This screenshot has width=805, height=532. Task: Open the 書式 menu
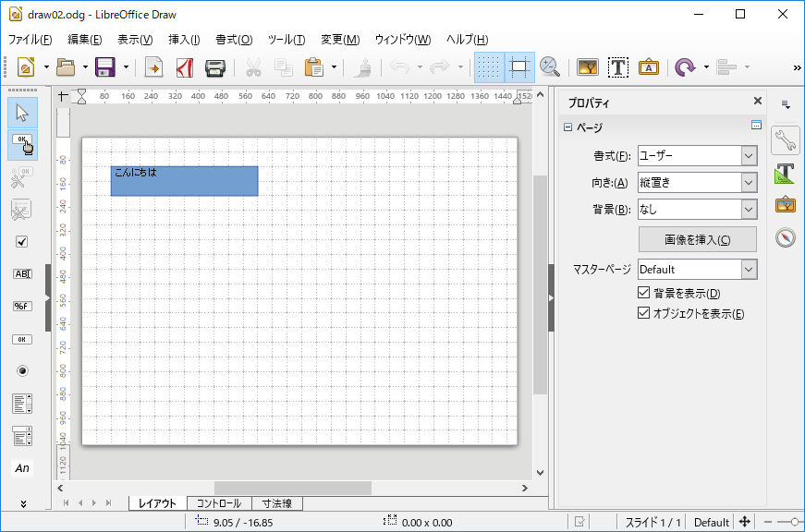[x=234, y=40]
